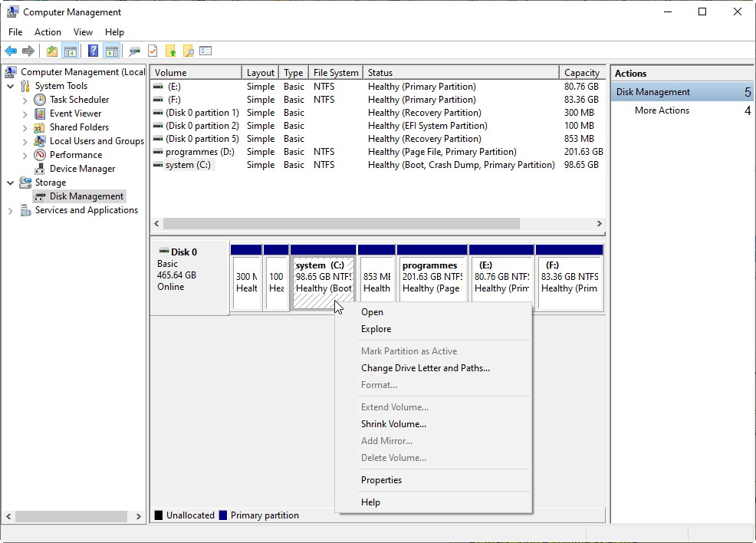Click the Back arrow toolbar icon
The height and width of the screenshot is (543, 756).
coord(11,51)
